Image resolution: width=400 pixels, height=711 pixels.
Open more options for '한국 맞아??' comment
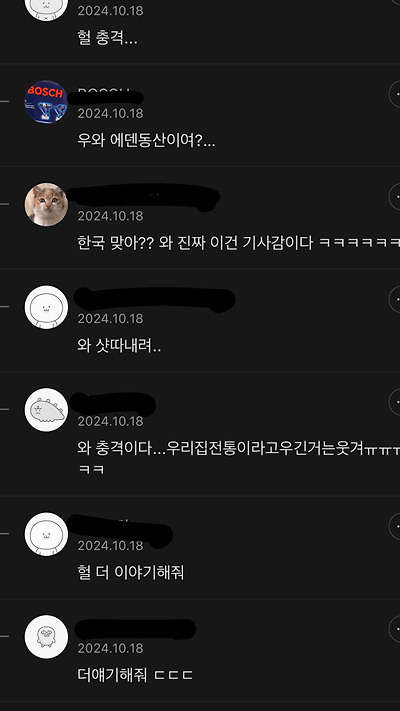click(x=395, y=197)
